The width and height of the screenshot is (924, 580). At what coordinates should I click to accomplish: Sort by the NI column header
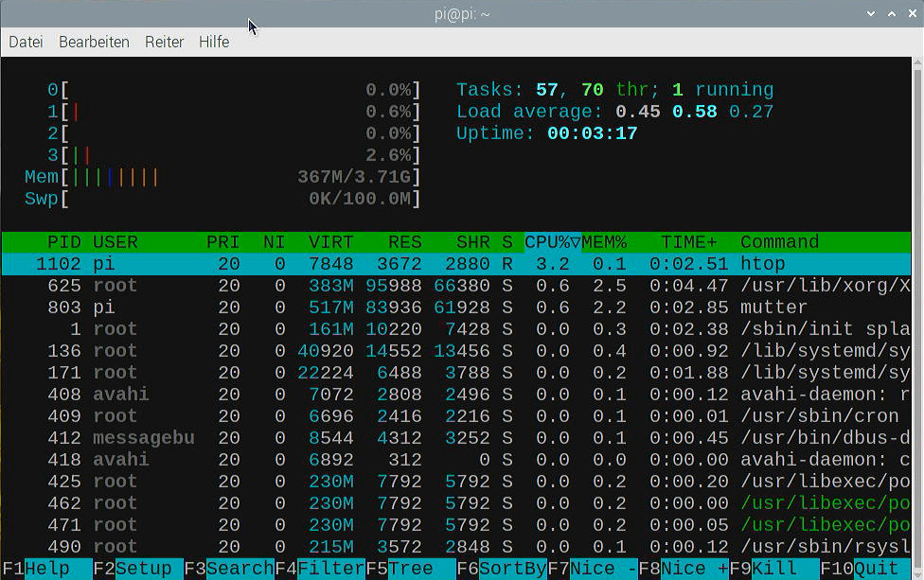[274, 242]
